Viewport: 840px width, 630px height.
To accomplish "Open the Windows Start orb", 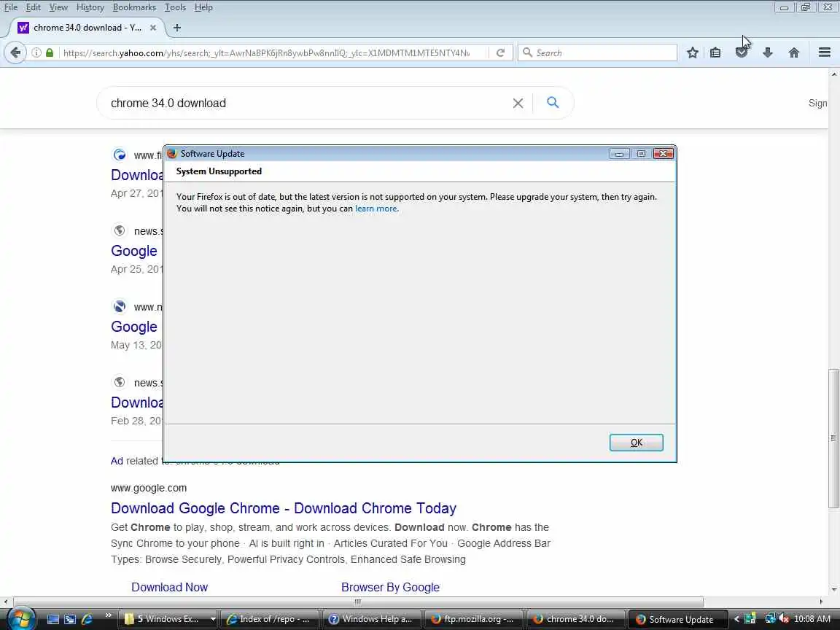I will click(x=21, y=619).
